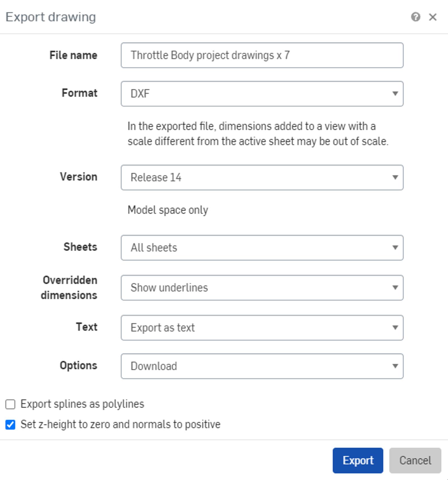Open the Format dropdown showing DXF
This screenshot has height=480, width=448.
pos(262,94)
